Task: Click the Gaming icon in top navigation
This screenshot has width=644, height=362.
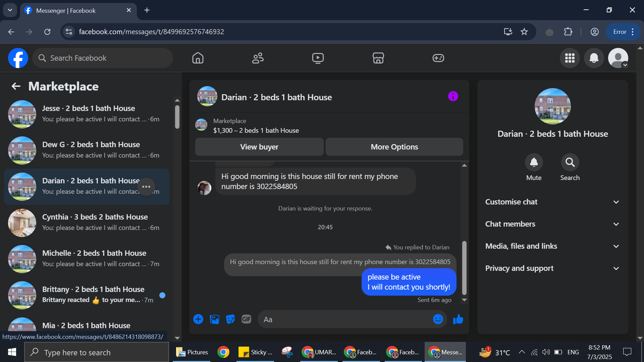Action: (438, 58)
